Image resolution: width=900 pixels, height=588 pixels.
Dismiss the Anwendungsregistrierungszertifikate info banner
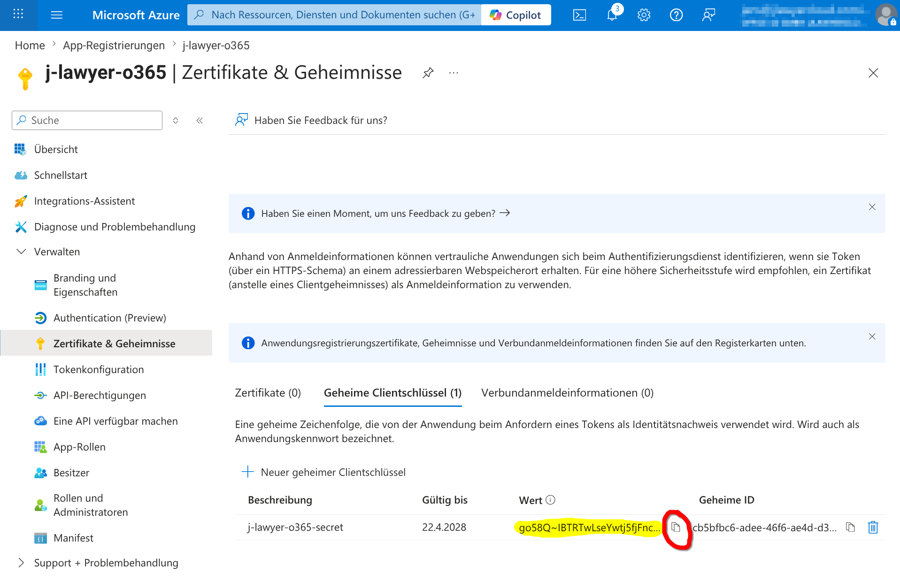[872, 336]
